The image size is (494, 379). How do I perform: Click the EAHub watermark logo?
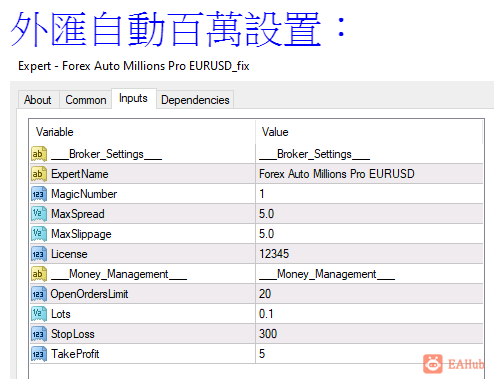[454, 364]
